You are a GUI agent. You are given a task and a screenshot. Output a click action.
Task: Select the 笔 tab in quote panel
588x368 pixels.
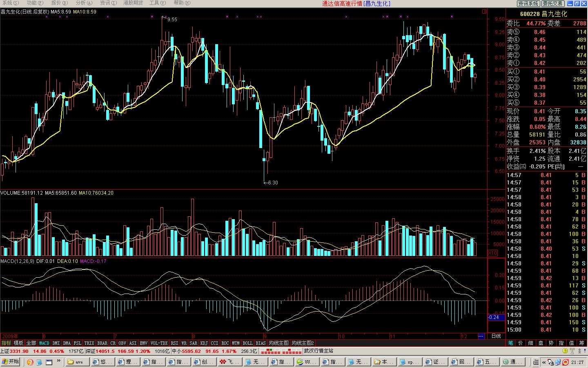click(510, 343)
